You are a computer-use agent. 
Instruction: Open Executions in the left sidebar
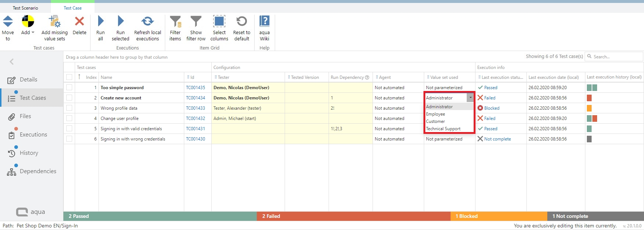pyautogui.click(x=33, y=135)
